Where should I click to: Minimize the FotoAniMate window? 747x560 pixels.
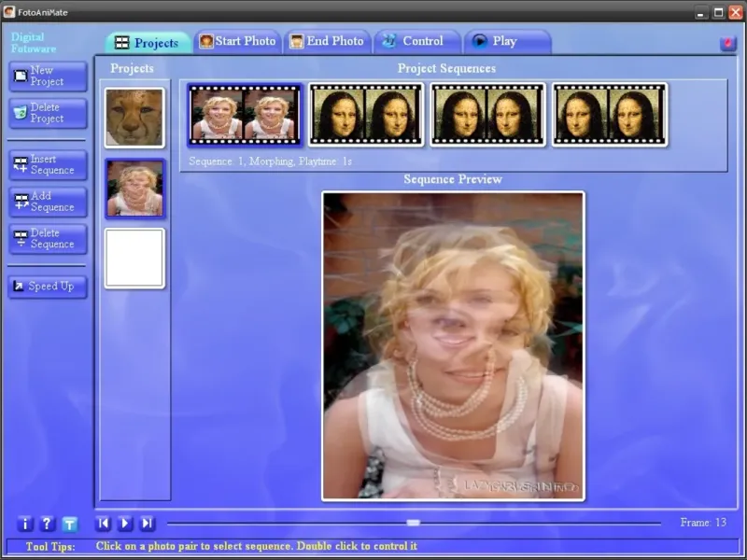(700, 12)
